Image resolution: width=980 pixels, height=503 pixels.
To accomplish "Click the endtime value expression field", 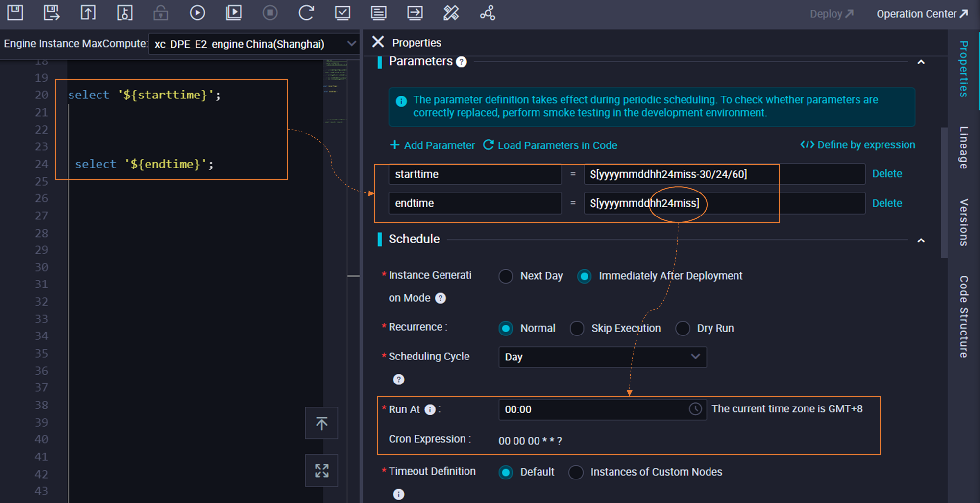I will [724, 203].
